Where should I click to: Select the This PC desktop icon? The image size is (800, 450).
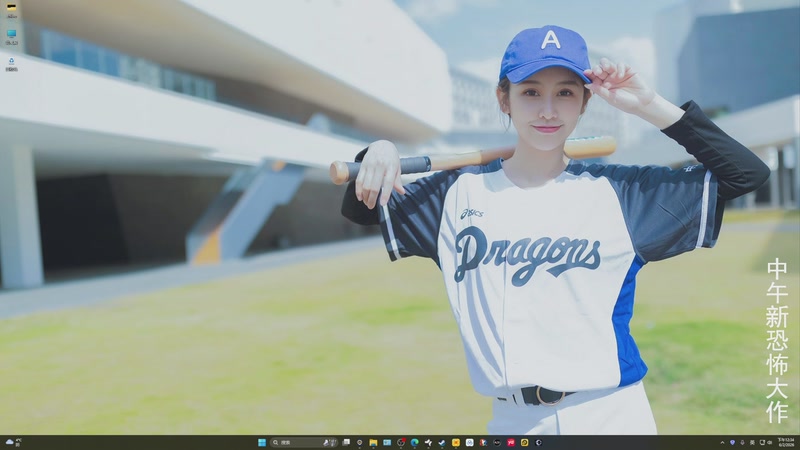click(11, 37)
